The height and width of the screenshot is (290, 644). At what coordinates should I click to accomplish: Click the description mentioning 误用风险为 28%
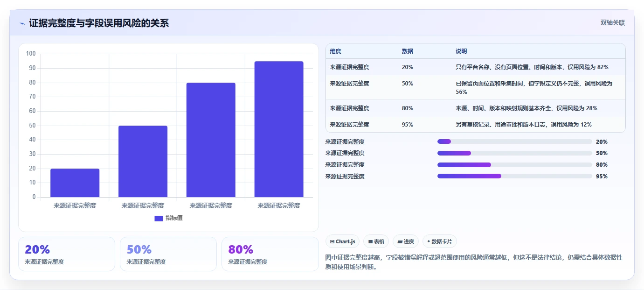click(526, 108)
